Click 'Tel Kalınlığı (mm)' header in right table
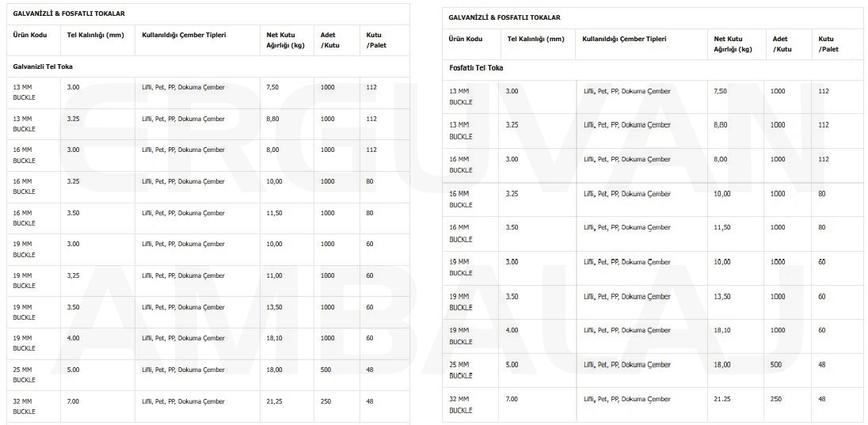Viewport: 868px width, 425px height. (x=536, y=40)
